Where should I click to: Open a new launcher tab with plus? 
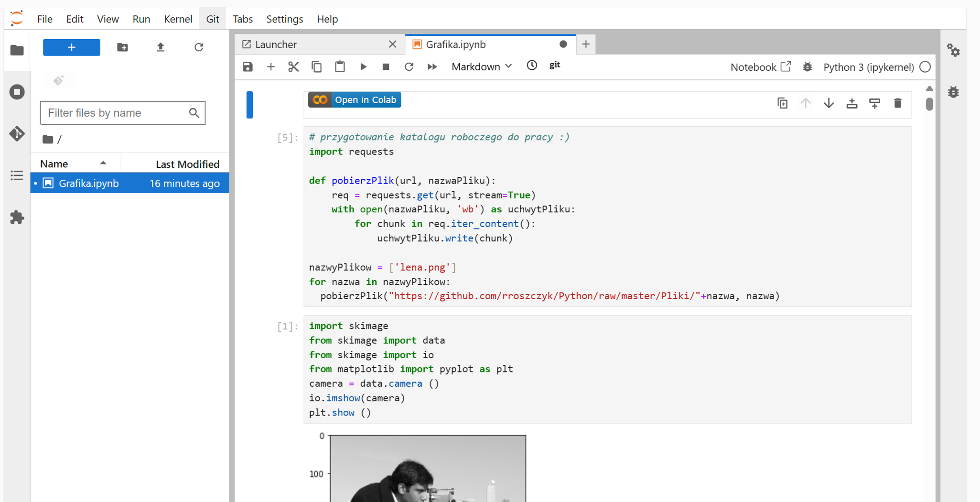tap(586, 44)
